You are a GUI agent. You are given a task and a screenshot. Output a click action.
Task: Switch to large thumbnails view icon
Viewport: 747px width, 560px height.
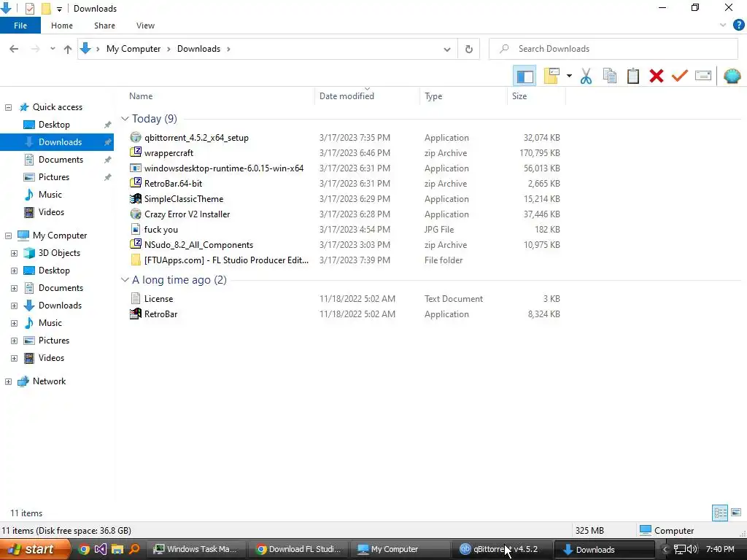pyautogui.click(x=735, y=513)
